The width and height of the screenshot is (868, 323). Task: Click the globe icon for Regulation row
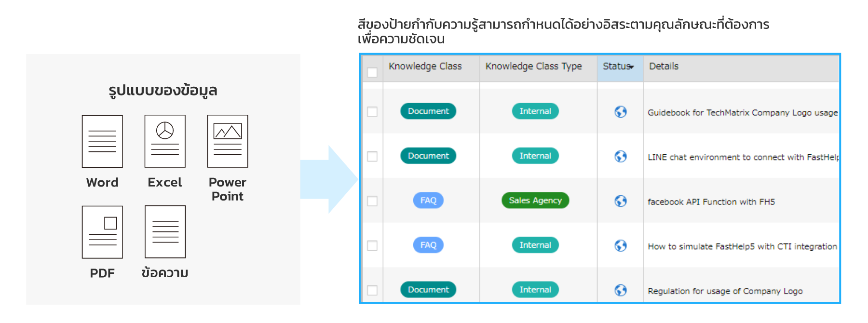coord(621,290)
